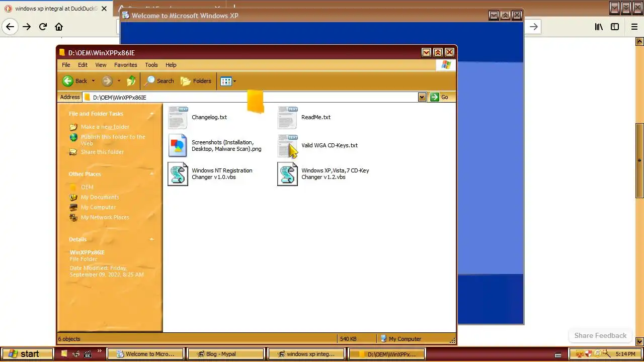Open the Forward history dropdown arrow
Image resolution: width=644 pixels, height=362 pixels.
pyautogui.click(x=119, y=81)
